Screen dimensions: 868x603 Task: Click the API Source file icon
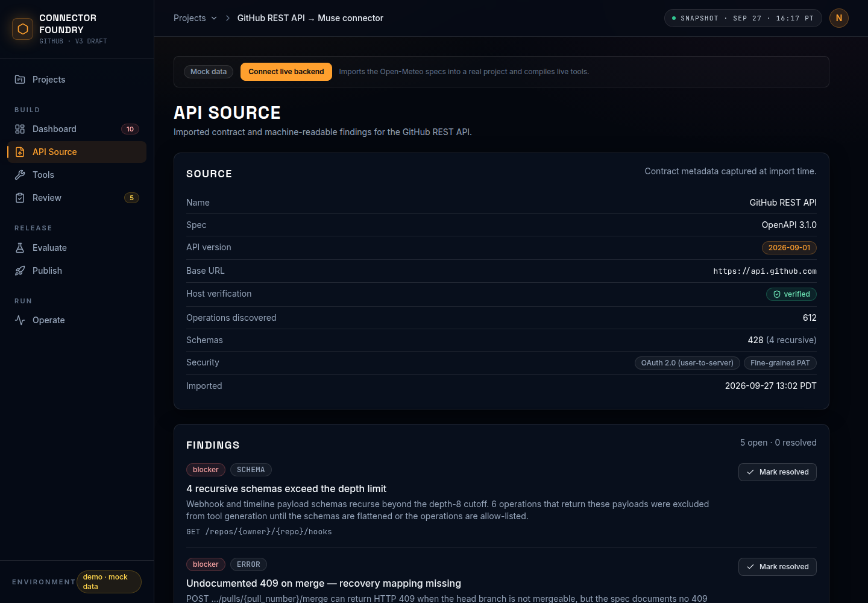click(20, 152)
